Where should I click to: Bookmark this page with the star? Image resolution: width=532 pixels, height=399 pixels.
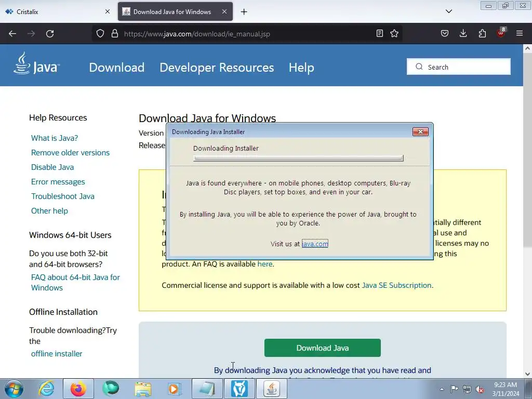point(394,33)
